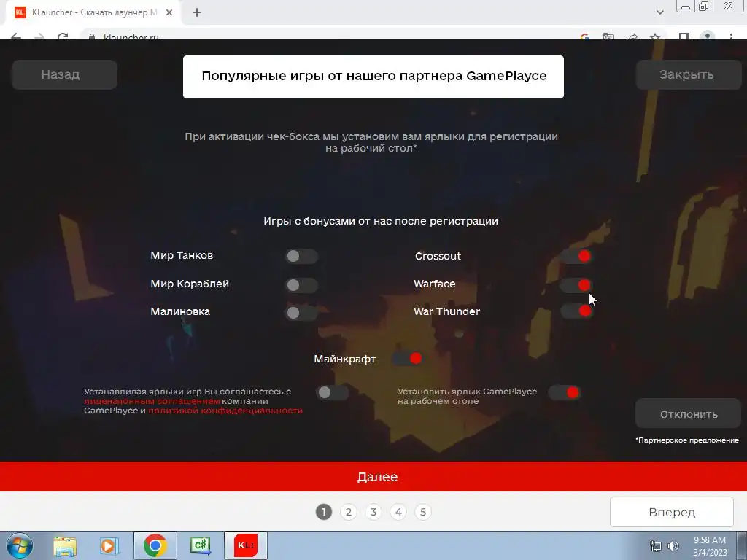
Task: Click the clock showing 9:58 AM
Action: click(x=710, y=546)
